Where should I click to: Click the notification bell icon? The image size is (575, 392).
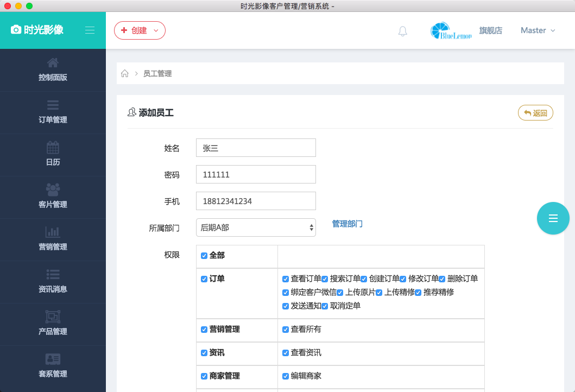pyautogui.click(x=402, y=31)
